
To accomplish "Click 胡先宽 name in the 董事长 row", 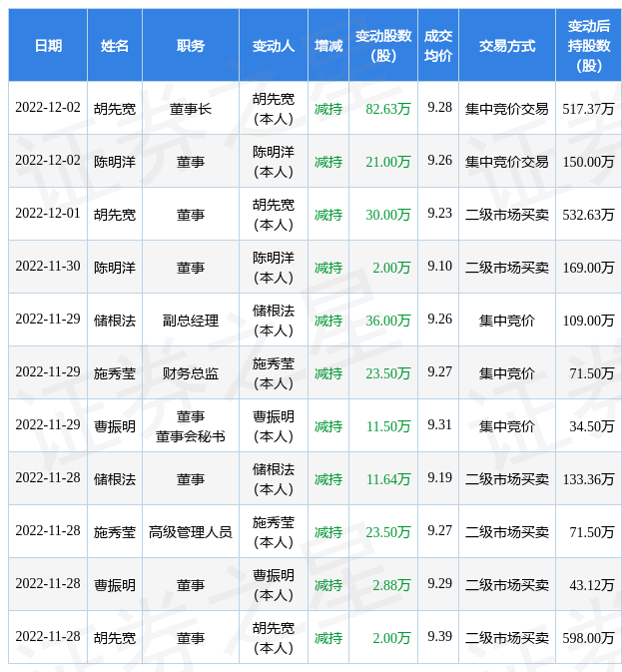I will click(115, 109).
